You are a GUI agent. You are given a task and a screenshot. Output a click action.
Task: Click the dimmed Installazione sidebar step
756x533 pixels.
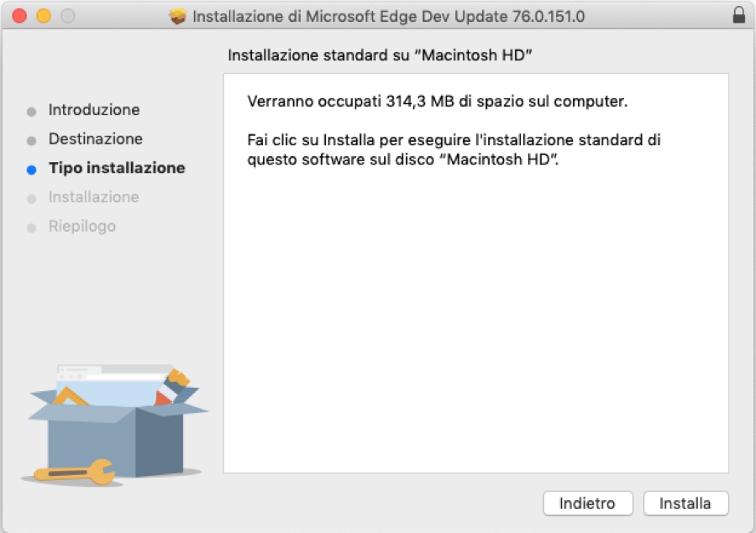(94, 197)
